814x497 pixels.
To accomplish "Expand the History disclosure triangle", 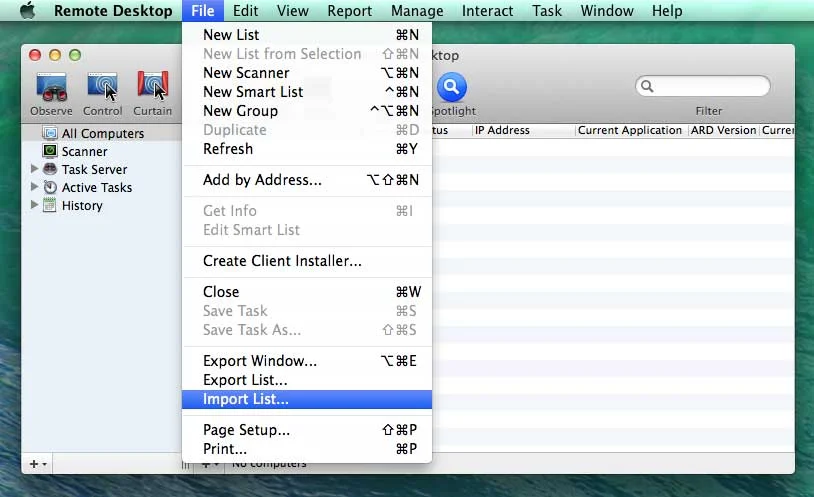I will pyautogui.click(x=35, y=205).
